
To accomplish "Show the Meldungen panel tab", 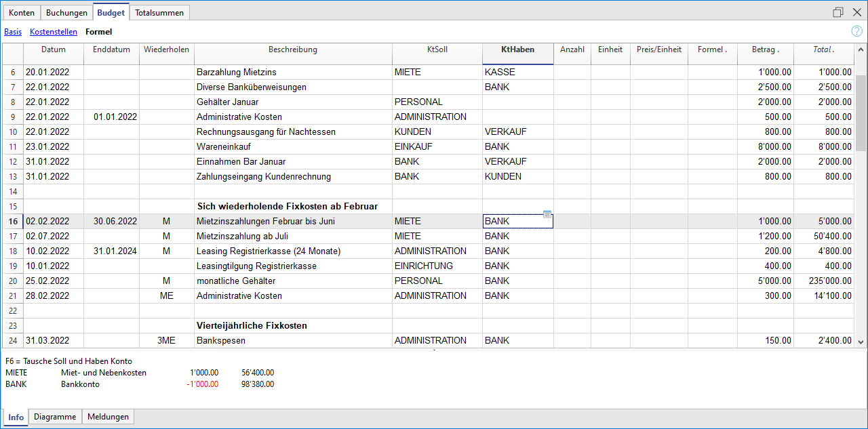I will coord(108,417).
